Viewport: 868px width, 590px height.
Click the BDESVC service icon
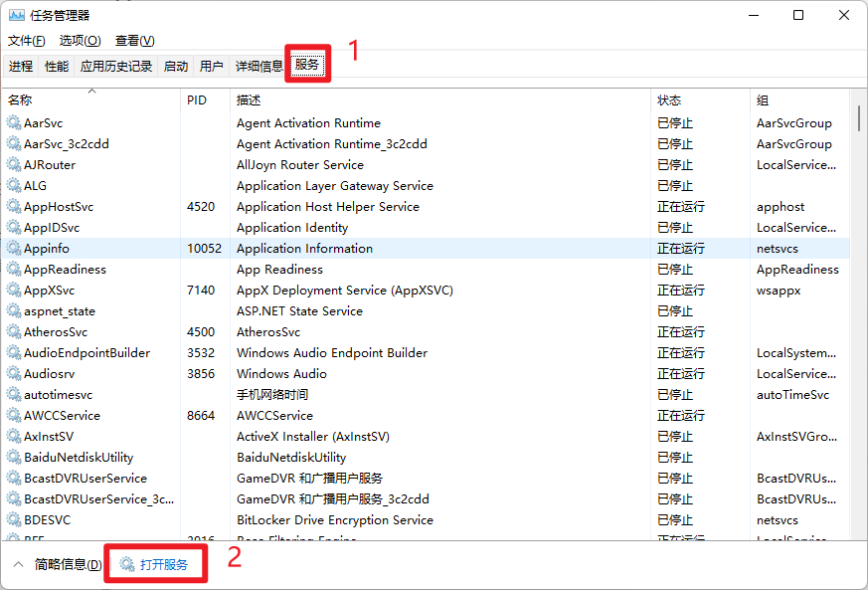[13, 519]
